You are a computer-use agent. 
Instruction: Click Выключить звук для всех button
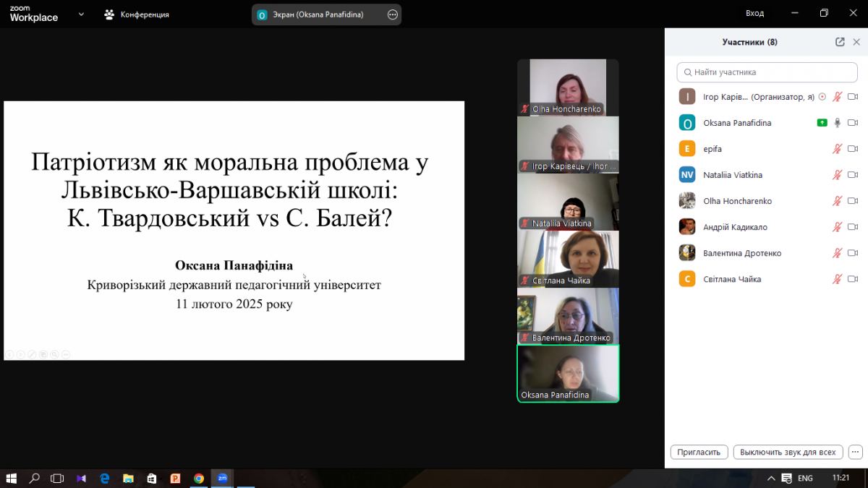(x=788, y=452)
